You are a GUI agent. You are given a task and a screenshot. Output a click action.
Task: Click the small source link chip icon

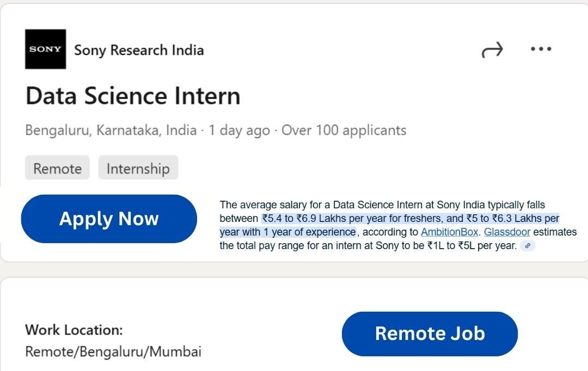527,246
